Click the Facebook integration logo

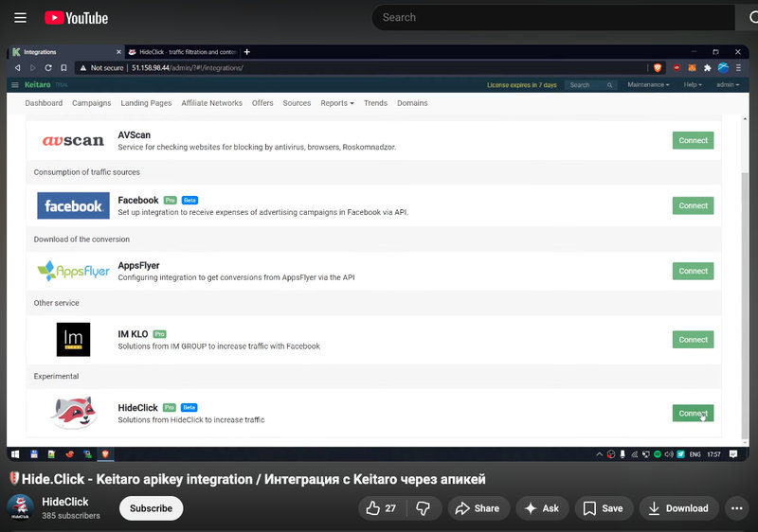pyautogui.click(x=73, y=205)
